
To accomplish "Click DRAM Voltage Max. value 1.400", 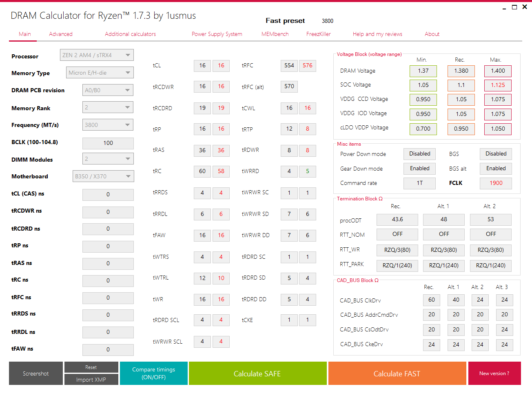I will (x=498, y=71).
